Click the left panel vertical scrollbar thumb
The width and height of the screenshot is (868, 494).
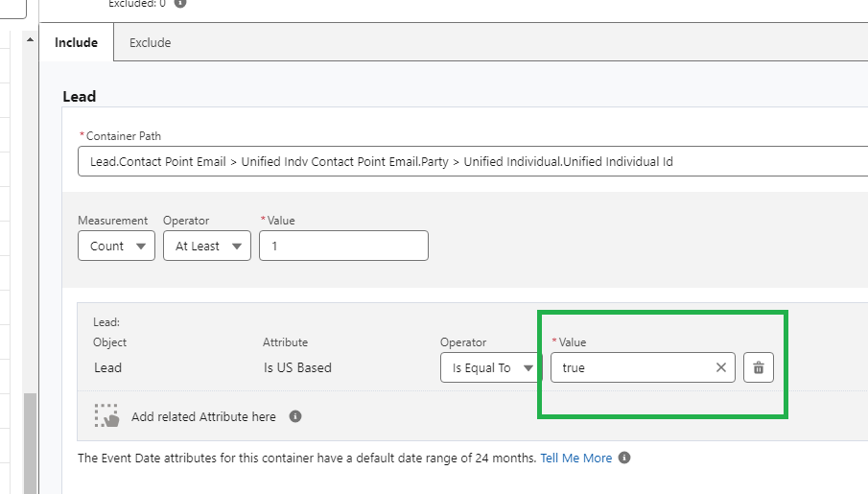30,441
